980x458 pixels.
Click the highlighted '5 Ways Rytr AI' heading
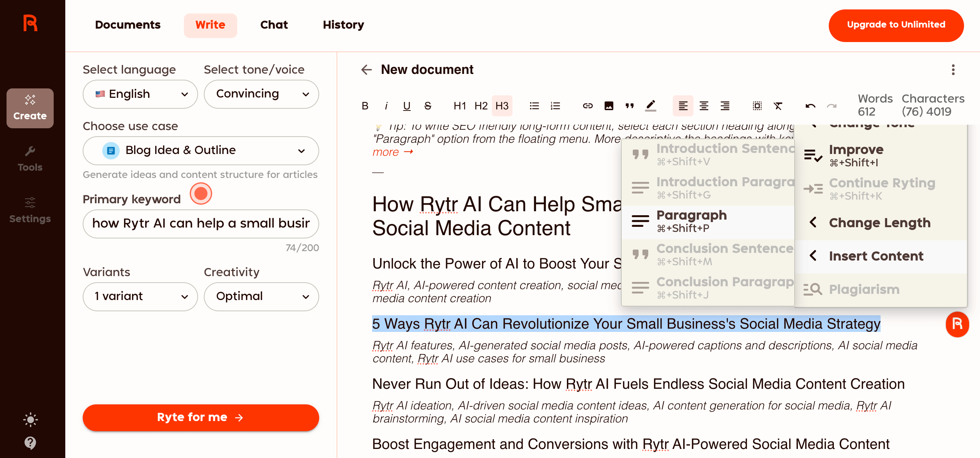click(626, 324)
